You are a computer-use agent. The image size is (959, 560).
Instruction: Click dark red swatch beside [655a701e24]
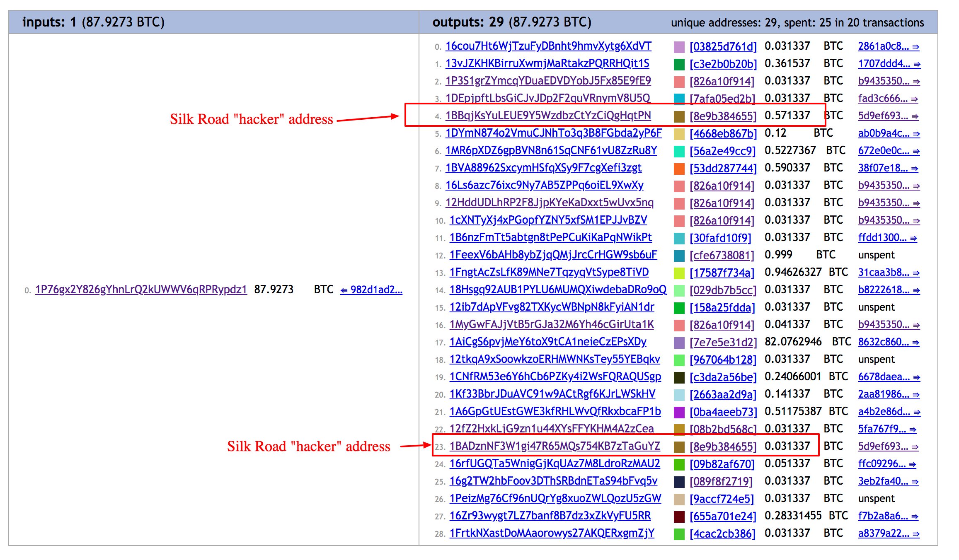[x=679, y=517]
